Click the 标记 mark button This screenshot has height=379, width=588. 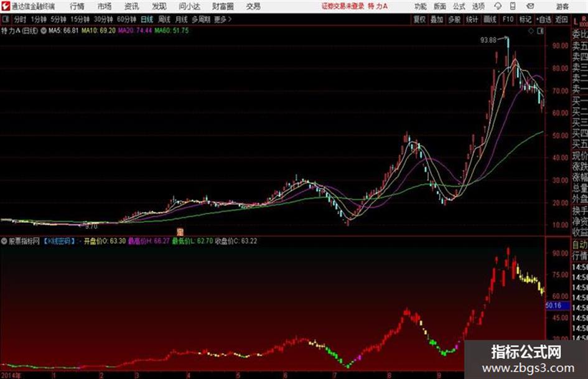[525, 19]
